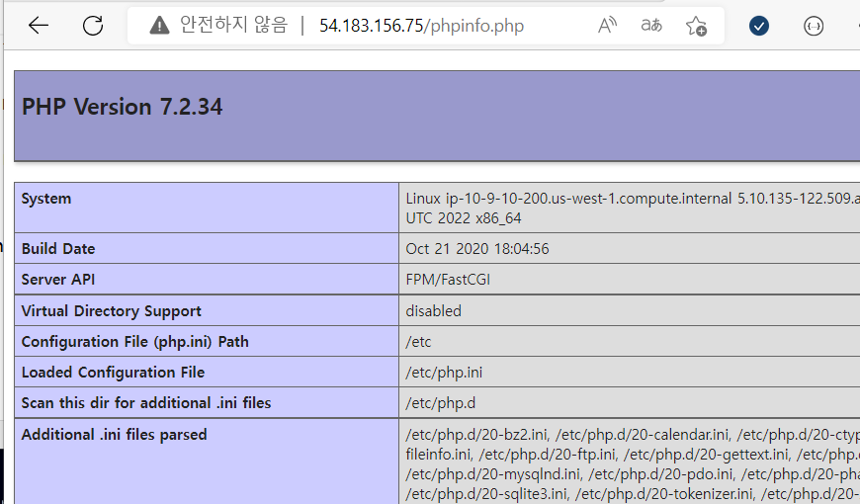
Task: Click the '/etc/php.d' value
Action: coord(441,403)
